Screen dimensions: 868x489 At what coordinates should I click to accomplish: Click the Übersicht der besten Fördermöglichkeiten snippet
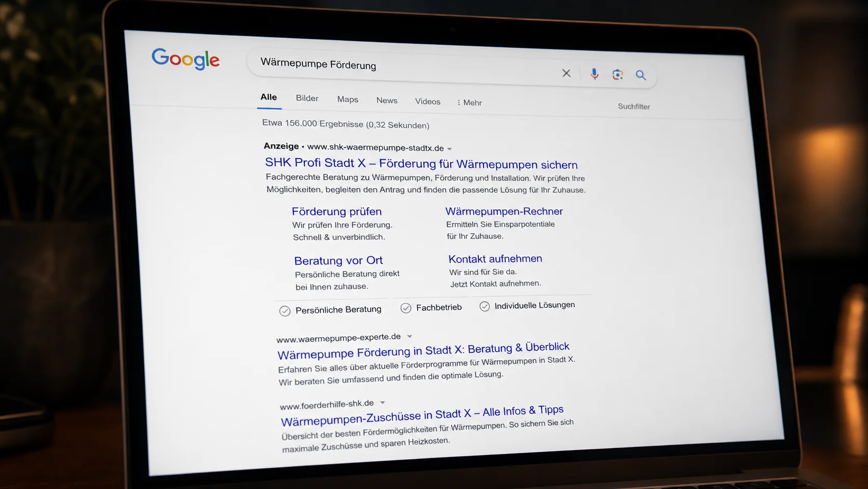pos(428,435)
